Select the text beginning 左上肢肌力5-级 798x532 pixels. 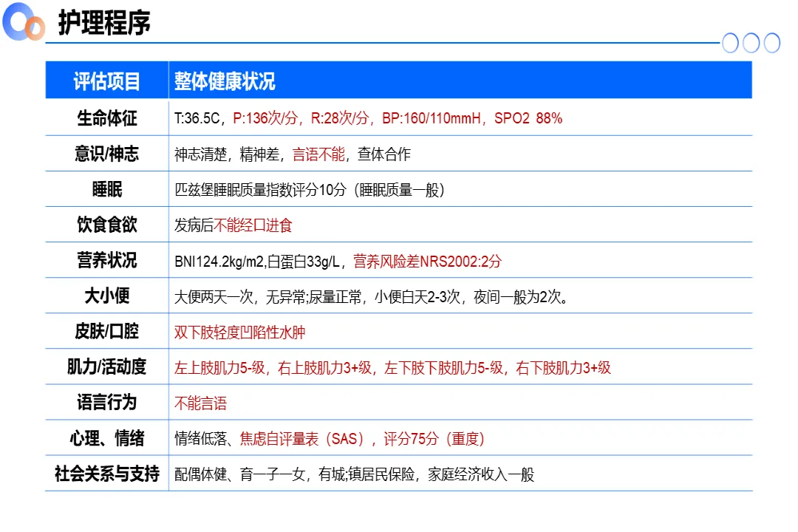[x=392, y=367]
